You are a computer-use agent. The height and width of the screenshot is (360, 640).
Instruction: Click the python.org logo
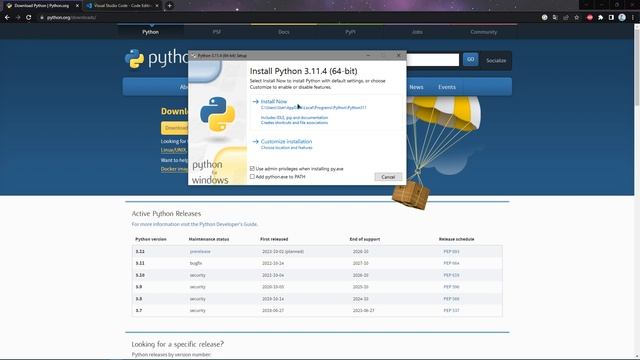(x=156, y=59)
